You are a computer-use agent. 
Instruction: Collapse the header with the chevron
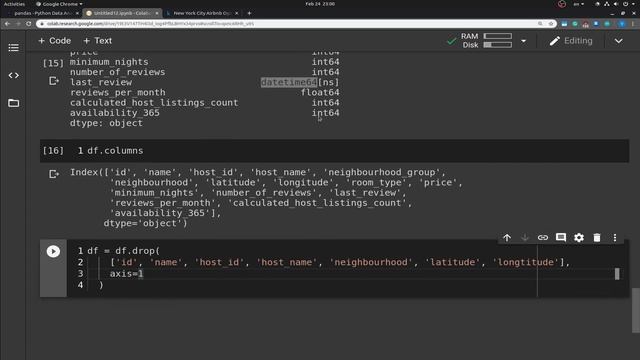click(618, 41)
